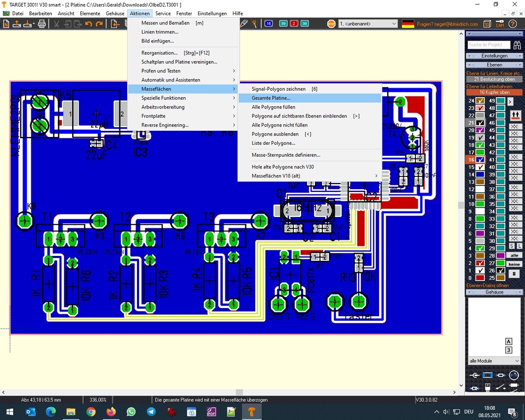Screen dimensions: 525x420
Task: Click the magic wand icon
Action: (254, 24)
